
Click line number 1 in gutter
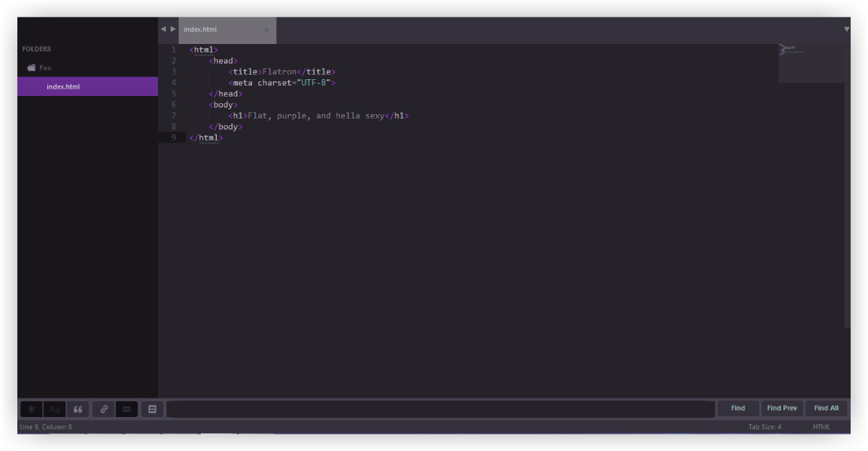point(174,50)
